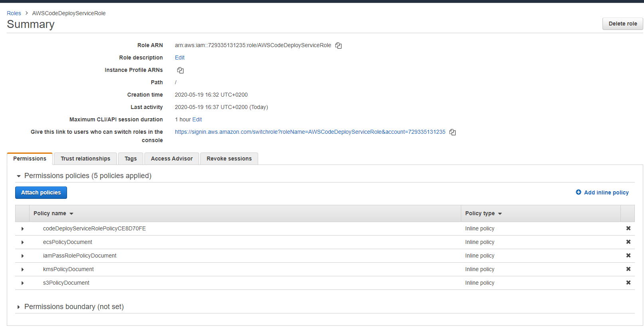This screenshot has width=644, height=335.
Task: Remove the s3PolicyDocument policy
Action: [628, 283]
